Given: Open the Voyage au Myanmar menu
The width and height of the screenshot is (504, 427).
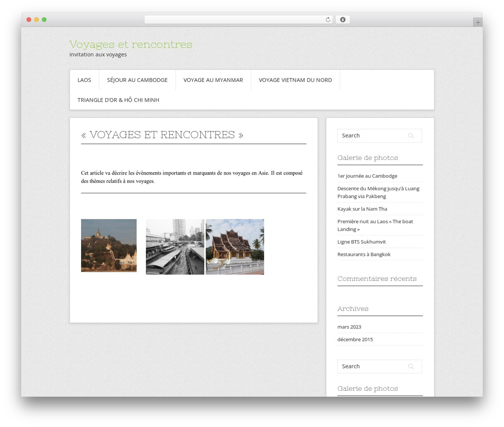Looking at the screenshot, I should click(213, 80).
